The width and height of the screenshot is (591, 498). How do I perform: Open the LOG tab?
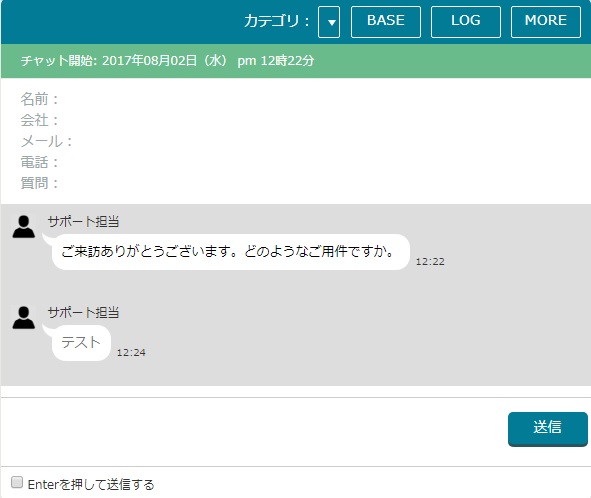pos(466,22)
